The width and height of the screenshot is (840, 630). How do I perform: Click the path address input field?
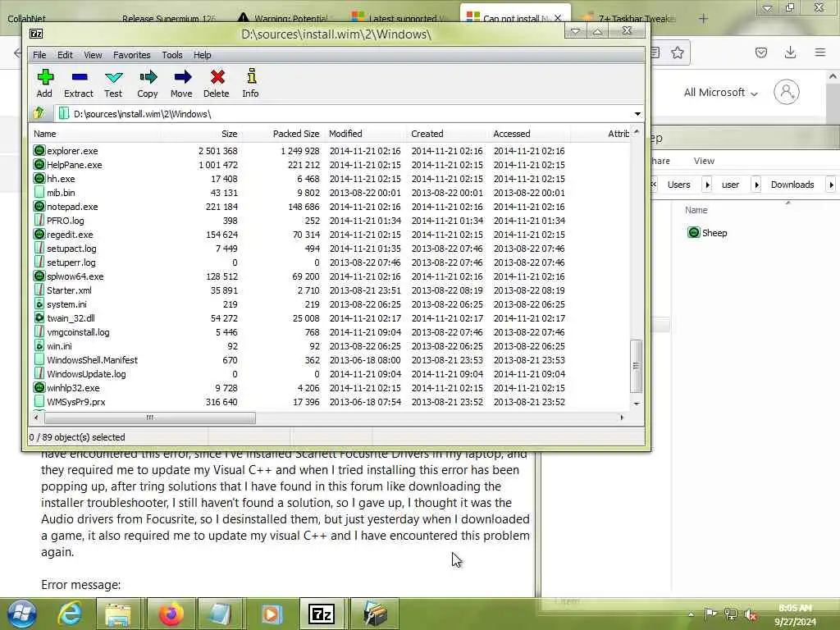(343, 113)
